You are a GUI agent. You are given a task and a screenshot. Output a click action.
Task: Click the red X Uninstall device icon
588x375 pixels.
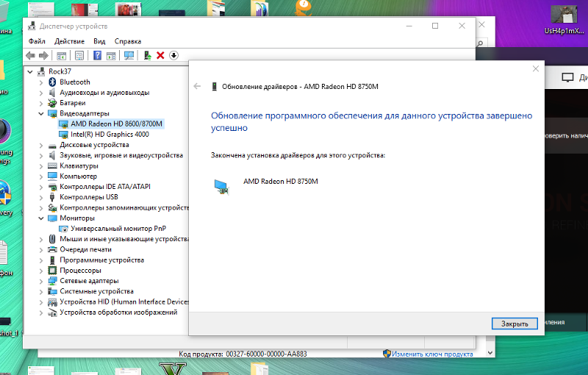(160, 55)
